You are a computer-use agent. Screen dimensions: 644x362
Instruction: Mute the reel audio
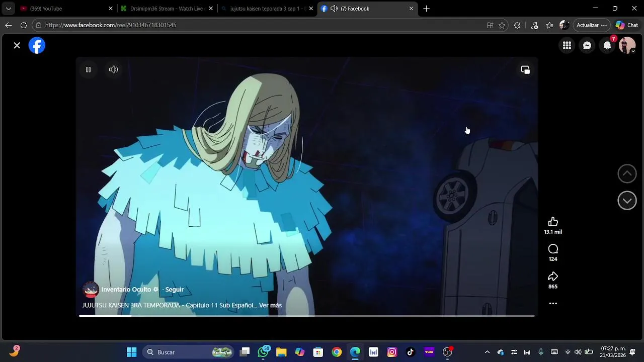[113, 70]
